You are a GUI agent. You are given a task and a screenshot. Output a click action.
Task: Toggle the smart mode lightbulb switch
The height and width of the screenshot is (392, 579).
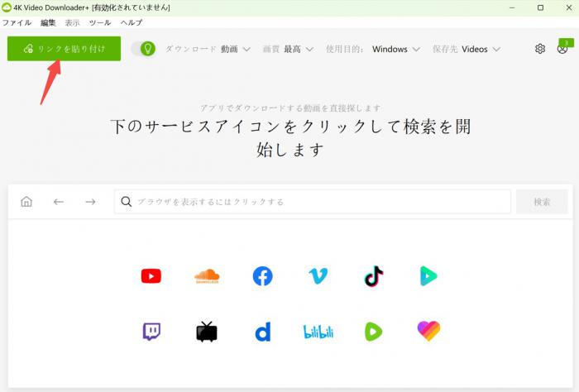pyautogui.click(x=143, y=49)
